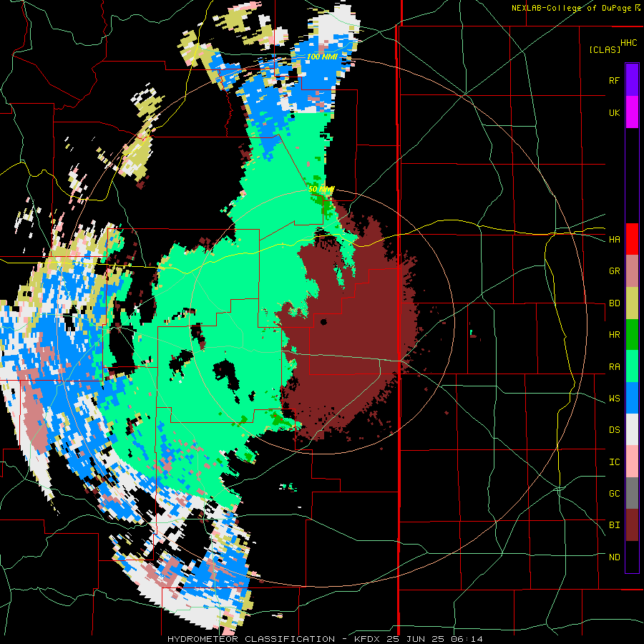Viewport: 644px width, 644px height.
Task: Click the WS blue legend swatch
Action: (x=632, y=398)
